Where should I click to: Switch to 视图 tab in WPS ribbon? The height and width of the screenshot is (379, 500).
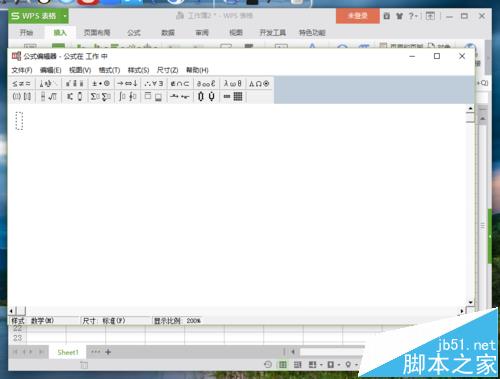[236, 33]
